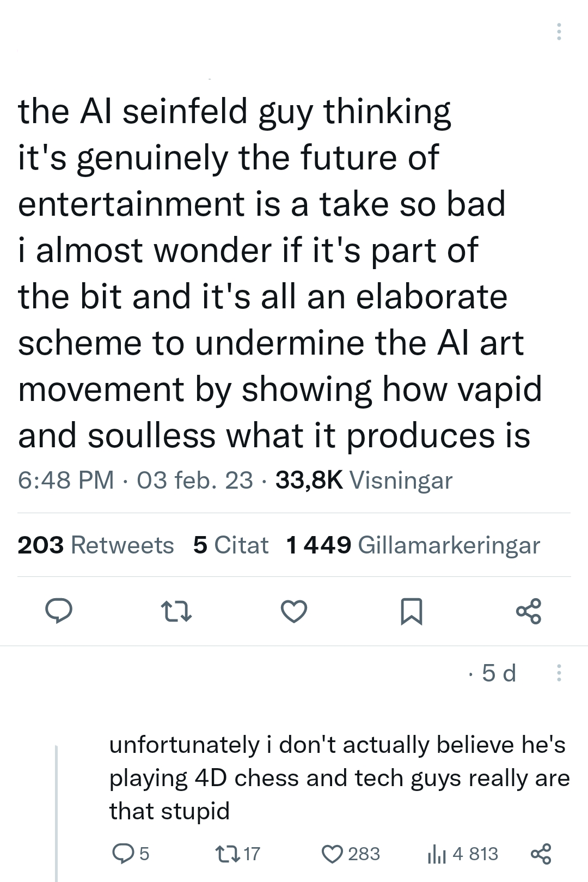Like the AI seinfeld tweet

click(294, 611)
